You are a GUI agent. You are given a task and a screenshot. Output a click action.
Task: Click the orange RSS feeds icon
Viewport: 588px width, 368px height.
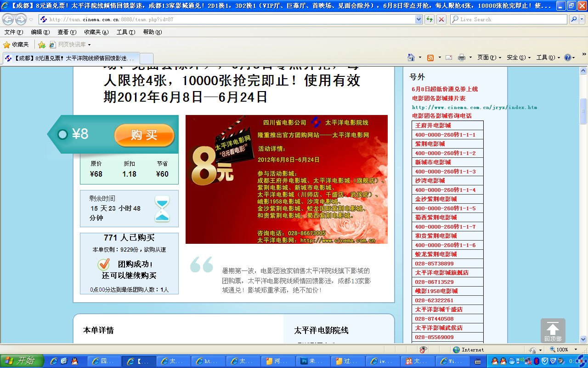click(430, 57)
